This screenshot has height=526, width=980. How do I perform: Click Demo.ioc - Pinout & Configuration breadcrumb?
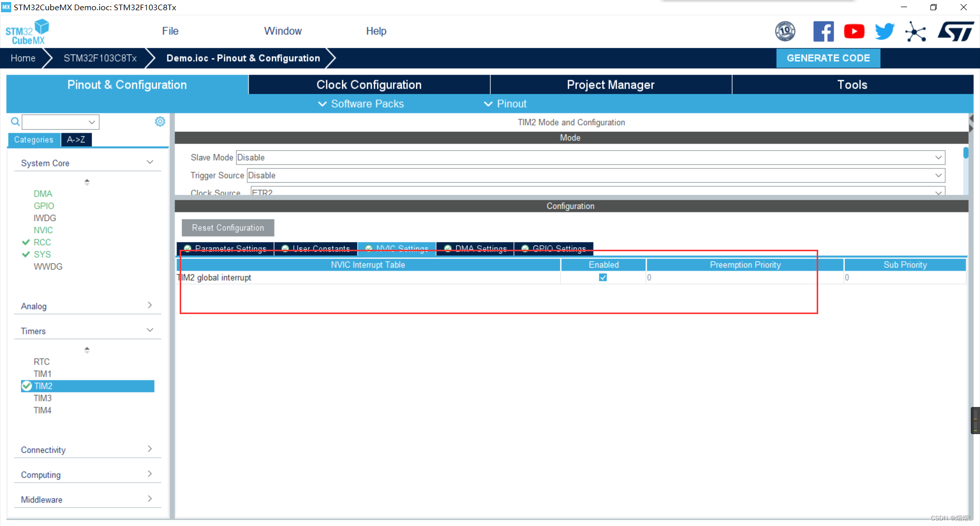coord(243,58)
